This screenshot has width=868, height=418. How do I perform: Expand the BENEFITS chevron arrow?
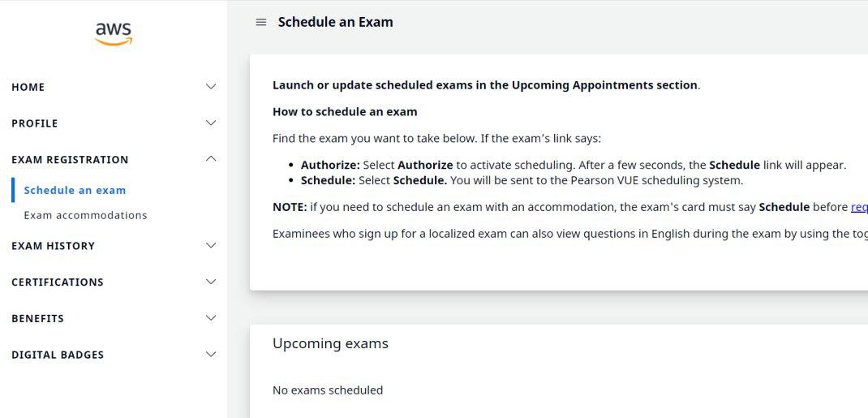pos(211,318)
